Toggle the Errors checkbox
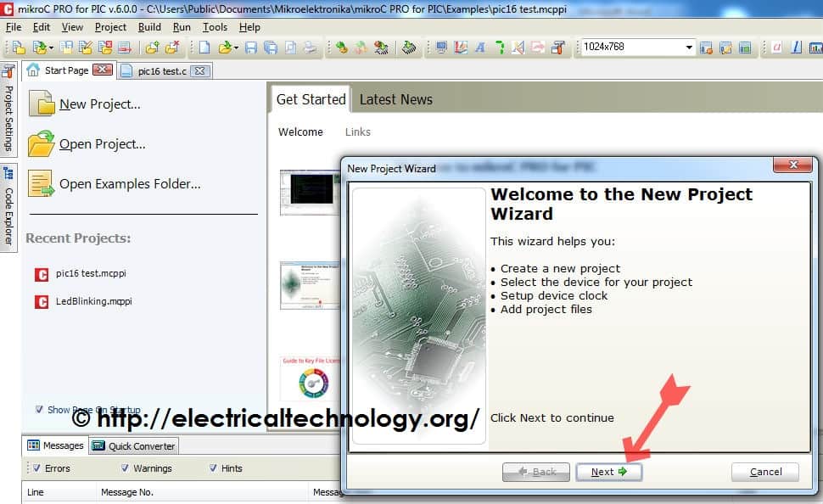Viewport: 823px width, 504px height. click(x=36, y=468)
